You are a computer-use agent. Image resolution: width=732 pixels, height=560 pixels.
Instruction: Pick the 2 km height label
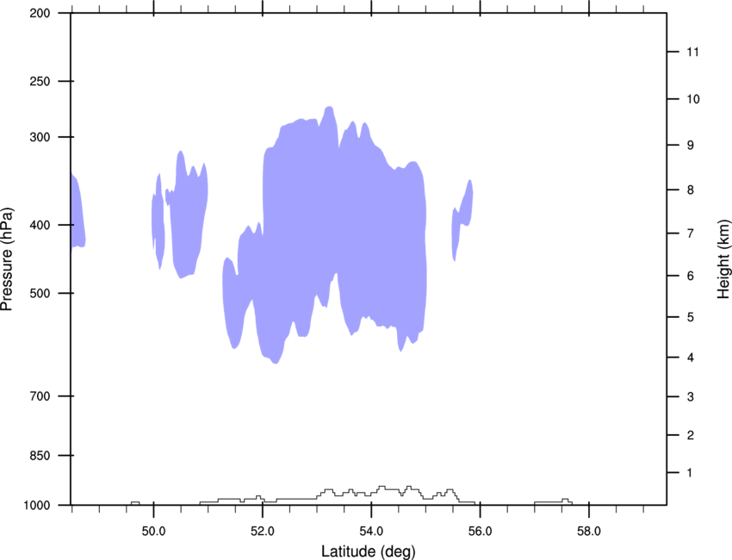pos(691,435)
